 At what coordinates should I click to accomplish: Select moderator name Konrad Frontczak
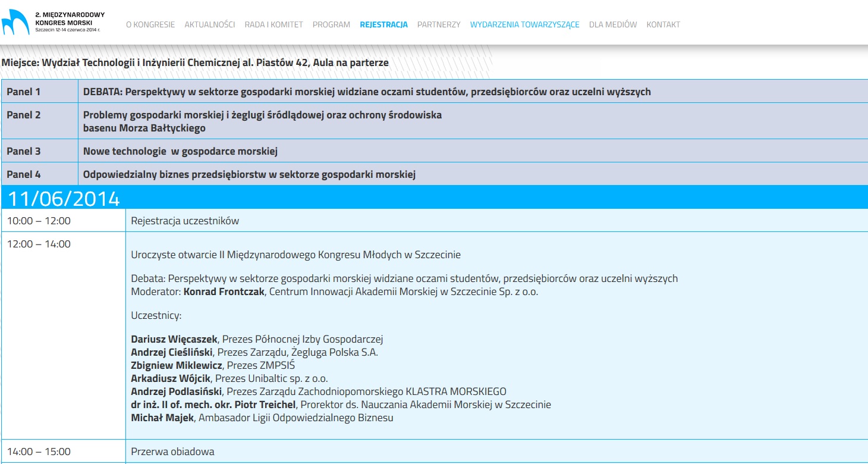pos(224,291)
